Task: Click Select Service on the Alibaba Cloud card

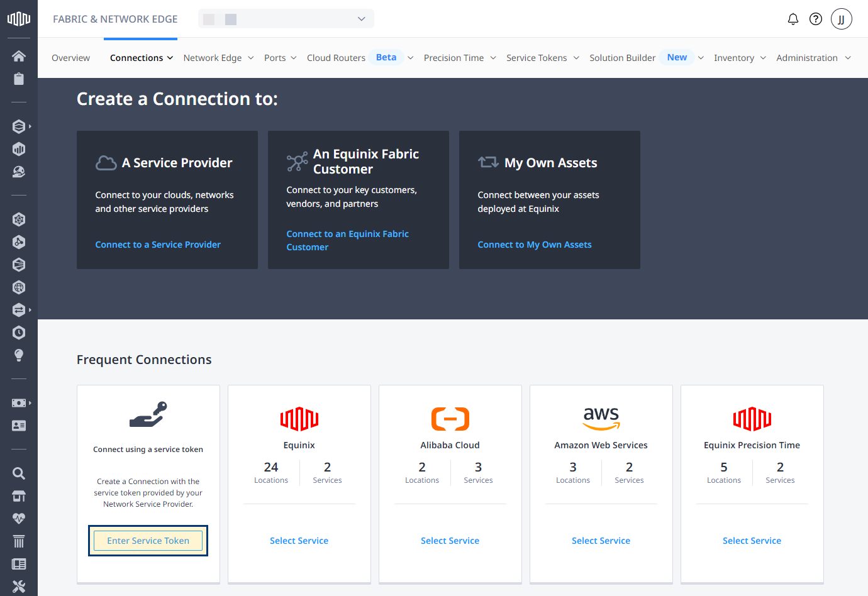Action: [450, 541]
